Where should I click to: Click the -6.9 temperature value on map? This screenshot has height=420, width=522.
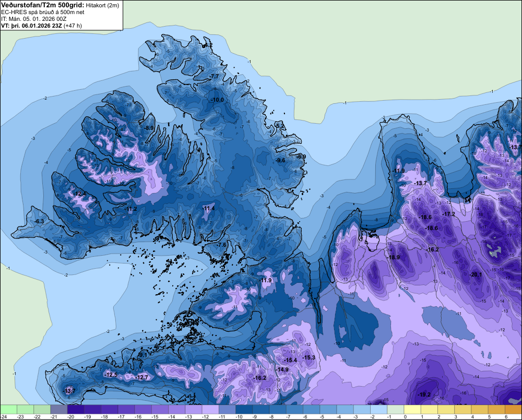301,157
